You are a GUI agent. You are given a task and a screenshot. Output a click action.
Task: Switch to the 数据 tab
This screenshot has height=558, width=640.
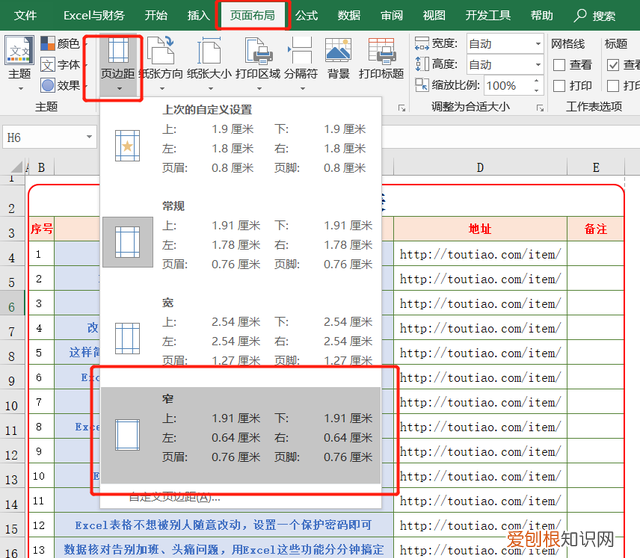(x=349, y=16)
